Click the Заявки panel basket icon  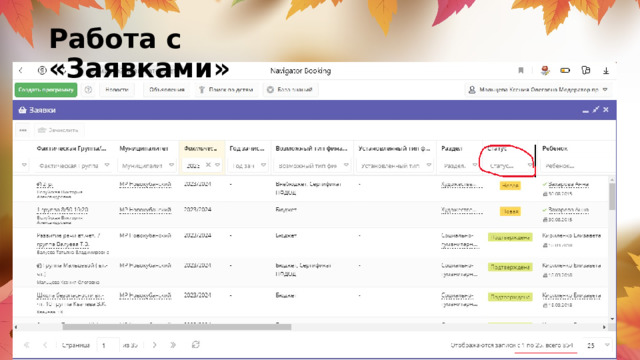tap(22, 110)
